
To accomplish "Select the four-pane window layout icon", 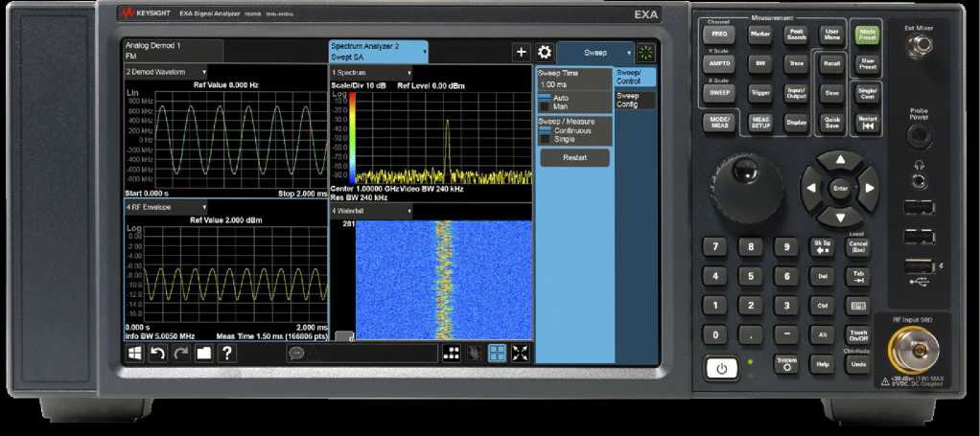I will pyautogui.click(x=498, y=353).
